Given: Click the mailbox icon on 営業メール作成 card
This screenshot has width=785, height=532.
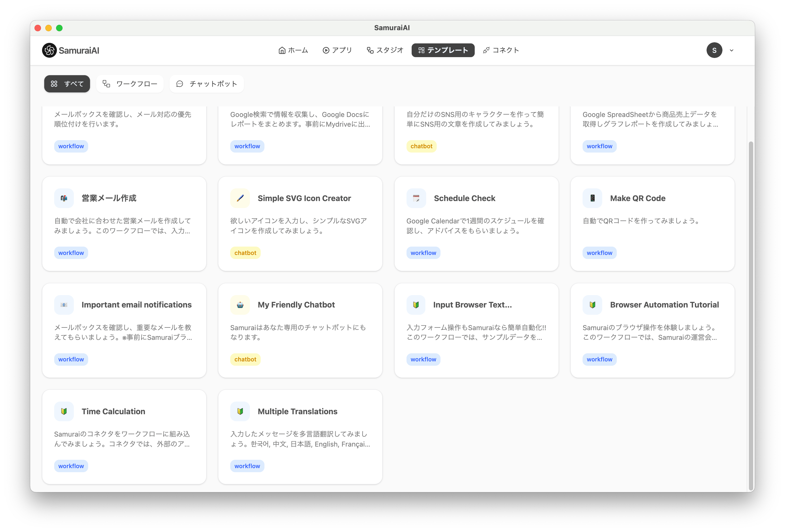Looking at the screenshot, I should pyautogui.click(x=64, y=198).
